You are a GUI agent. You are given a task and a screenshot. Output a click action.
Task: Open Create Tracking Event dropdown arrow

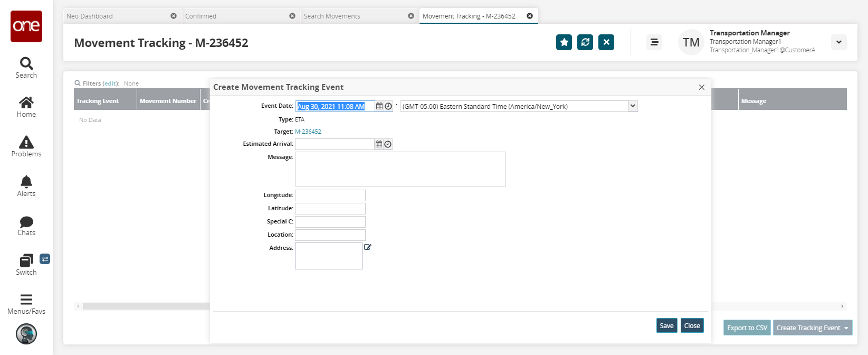846,328
